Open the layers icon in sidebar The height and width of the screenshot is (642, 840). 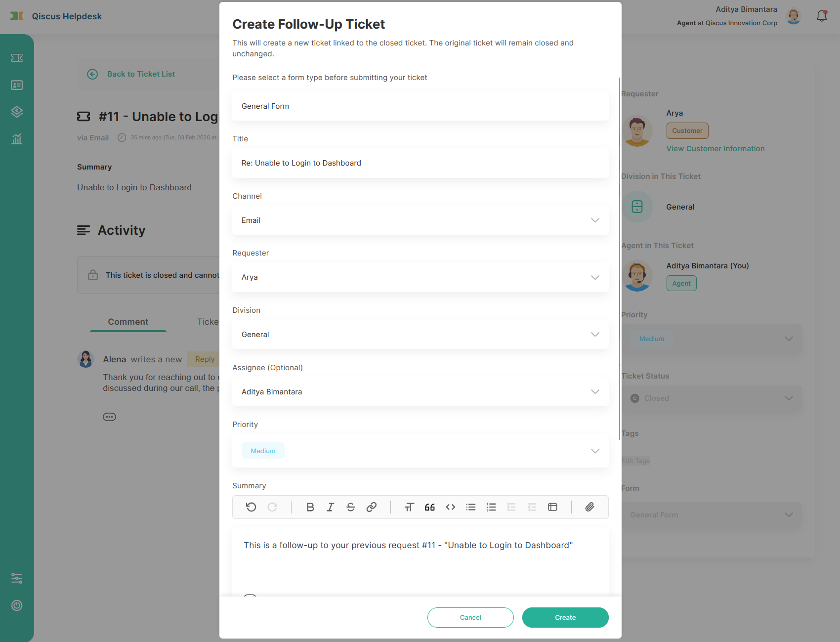click(x=17, y=112)
